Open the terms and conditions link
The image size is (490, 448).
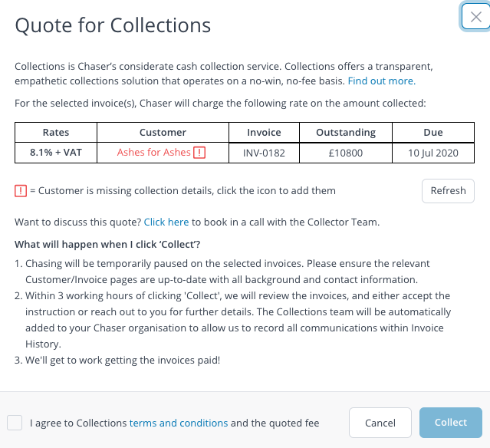pos(179,423)
